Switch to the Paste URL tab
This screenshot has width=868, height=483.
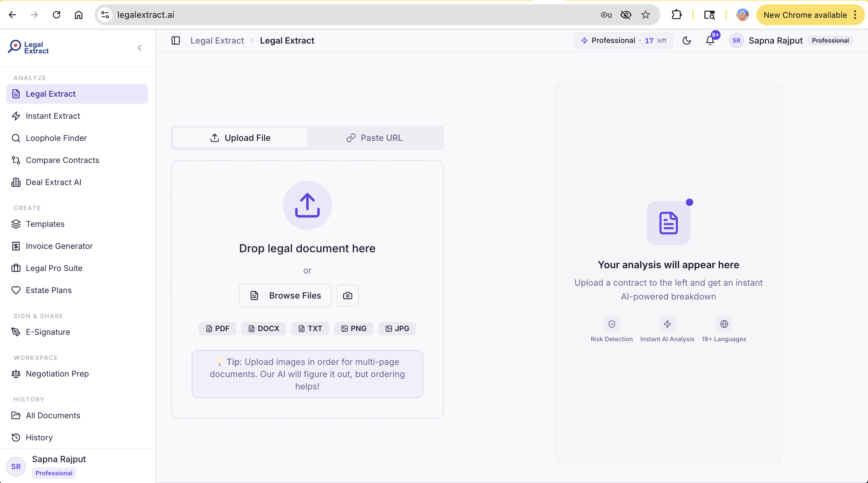375,138
